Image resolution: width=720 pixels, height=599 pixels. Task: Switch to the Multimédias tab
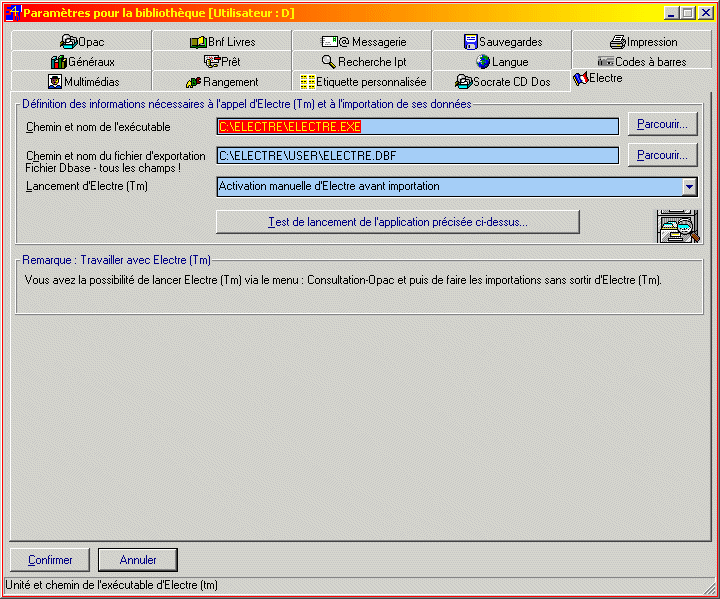tap(81, 82)
